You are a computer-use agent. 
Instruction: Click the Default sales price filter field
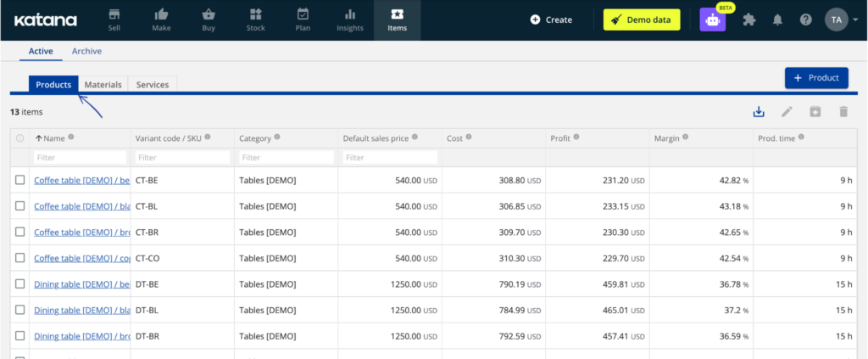coord(390,158)
